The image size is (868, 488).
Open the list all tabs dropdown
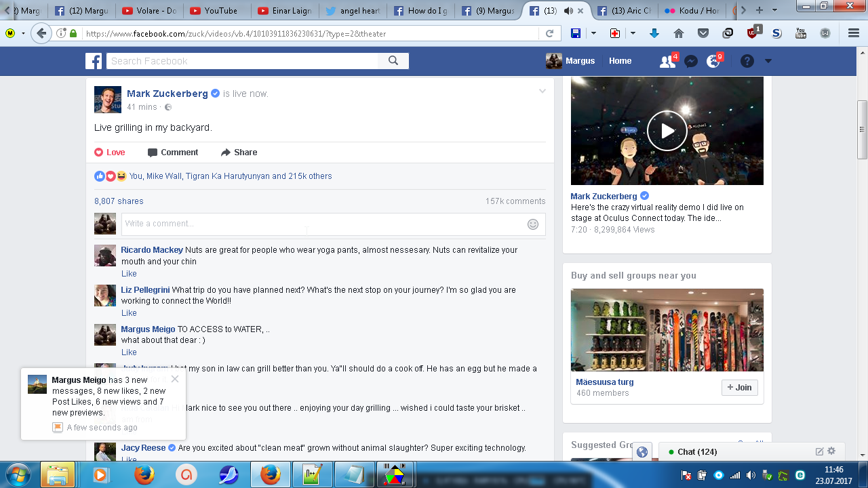pos(775,10)
